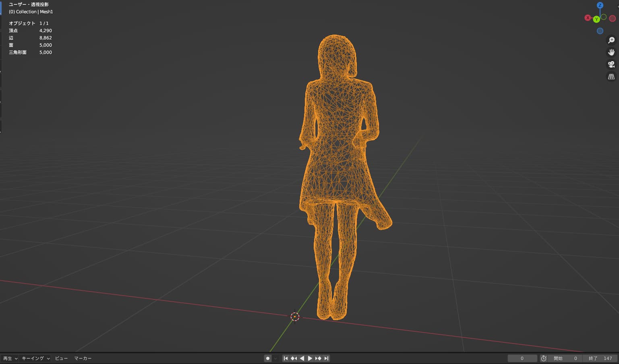This screenshot has height=364, width=619.
Task: Jump to the first frame of playback
Action: coord(286,358)
